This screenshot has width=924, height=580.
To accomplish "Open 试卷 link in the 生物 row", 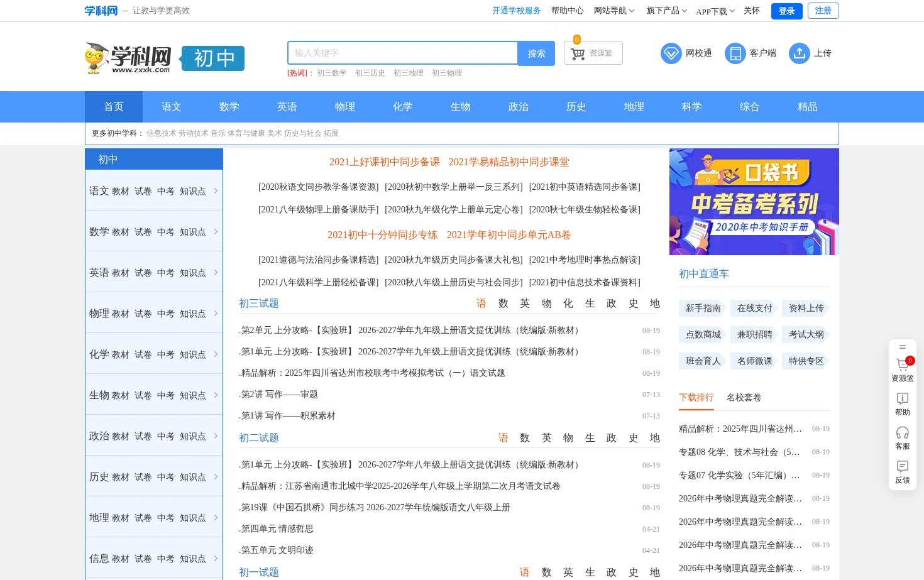I will click(x=143, y=395).
